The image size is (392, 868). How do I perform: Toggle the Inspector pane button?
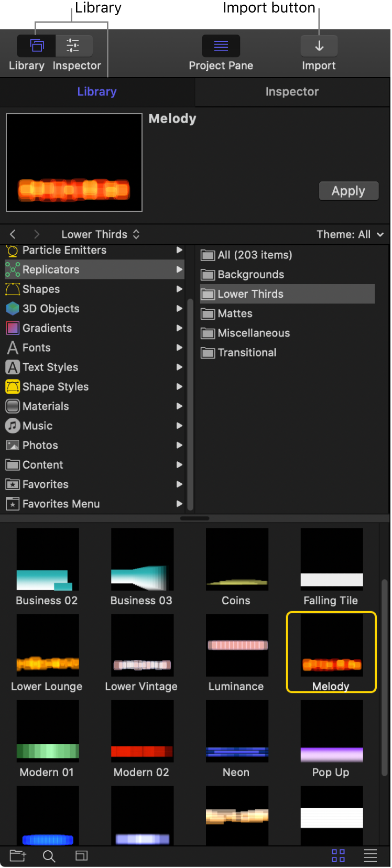tap(74, 46)
